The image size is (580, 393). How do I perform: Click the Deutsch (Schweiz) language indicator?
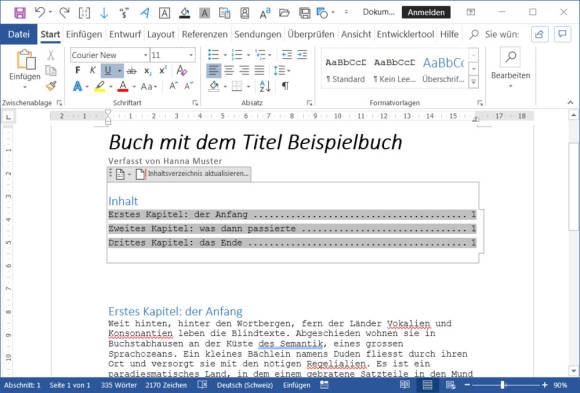pyautogui.click(x=245, y=385)
